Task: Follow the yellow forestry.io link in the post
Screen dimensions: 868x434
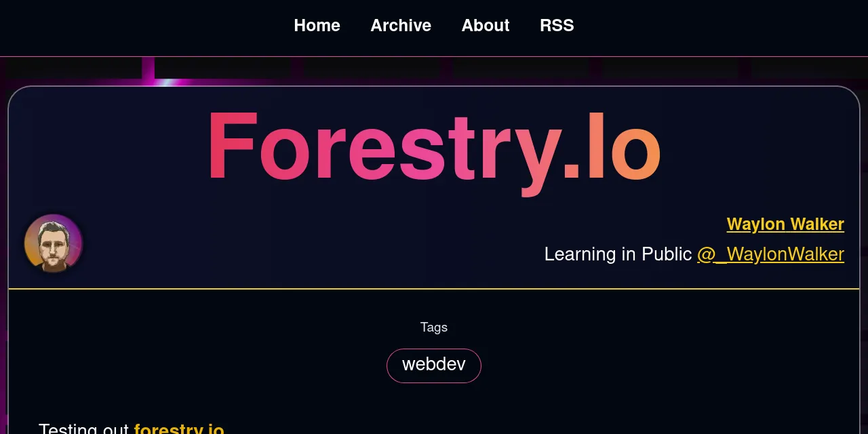Action: coord(179,427)
